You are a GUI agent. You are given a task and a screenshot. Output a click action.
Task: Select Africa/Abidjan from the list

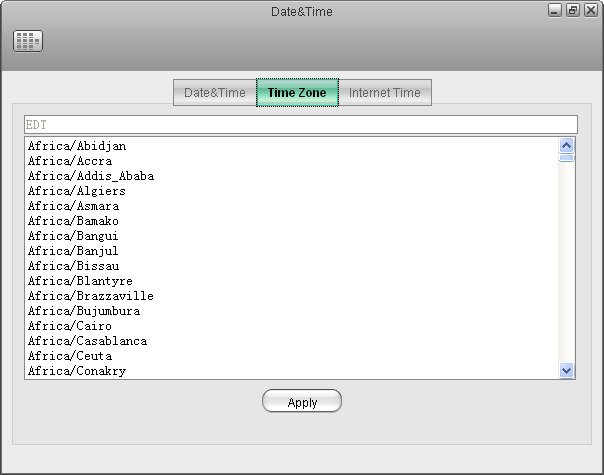click(77, 146)
